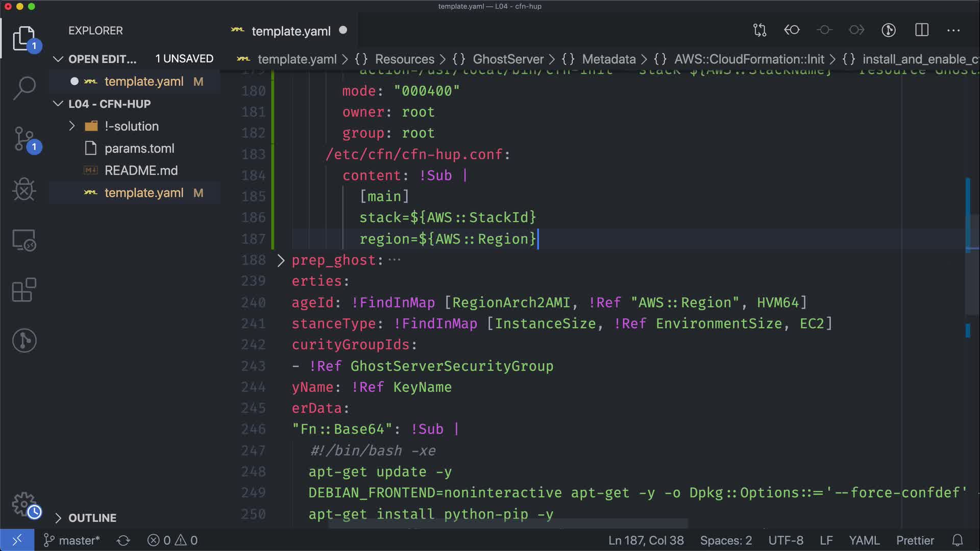Viewport: 980px width, 551px height.
Task: Open the Extensions view
Action: (x=24, y=290)
